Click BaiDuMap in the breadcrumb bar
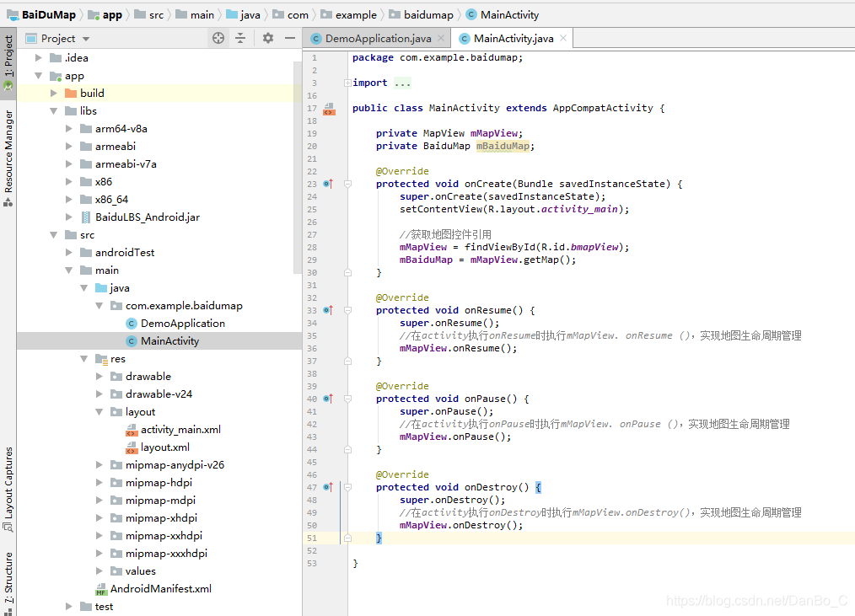 coord(49,14)
